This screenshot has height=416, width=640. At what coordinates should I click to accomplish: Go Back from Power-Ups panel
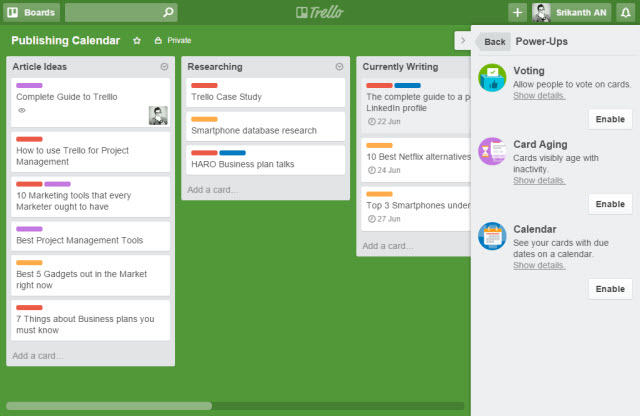click(494, 42)
